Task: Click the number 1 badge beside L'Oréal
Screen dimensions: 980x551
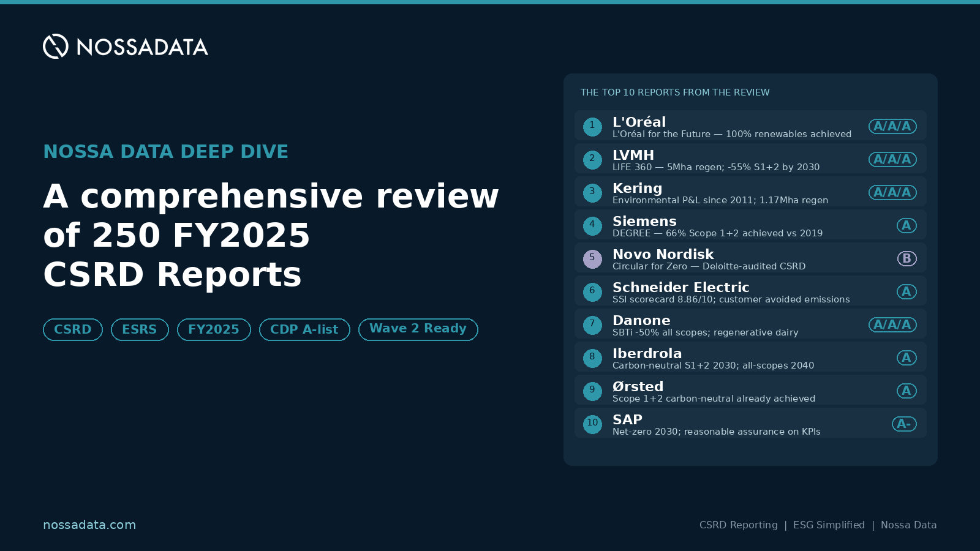Action: tap(592, 127)
